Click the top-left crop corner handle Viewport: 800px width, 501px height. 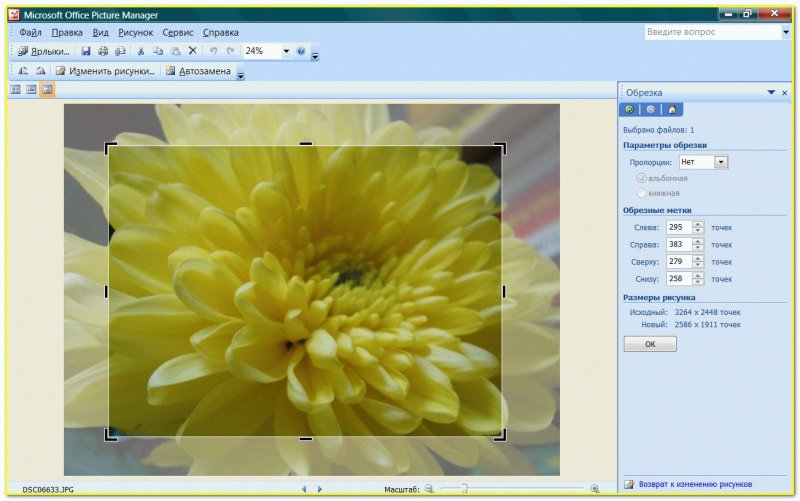pyautogui.click(x=110, y=147)
